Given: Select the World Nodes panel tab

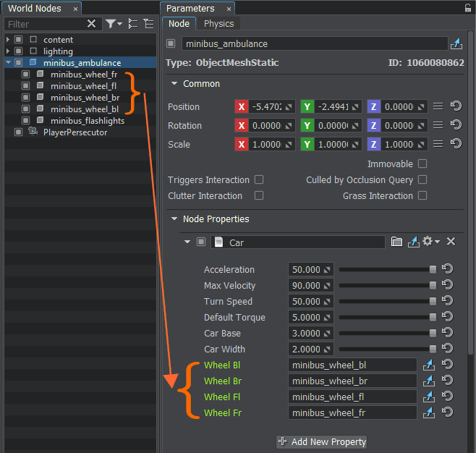Looking at the screenshot, I should coord(35,9).
